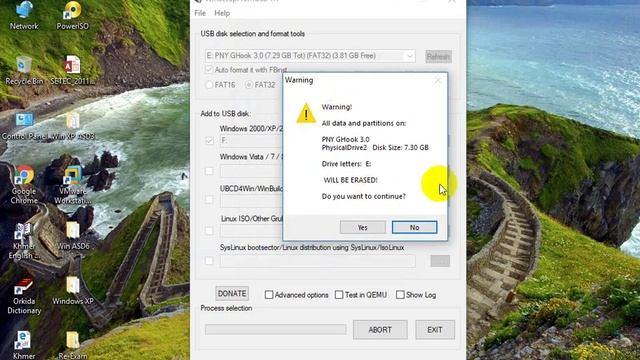Open the PowerISO desktop shortcut
Image resolution: width=640 pixels, height=360 pixels.
[72, 16]
